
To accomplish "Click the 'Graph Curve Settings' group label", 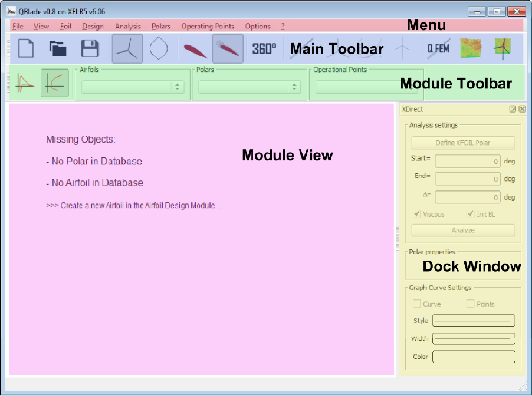I will click(x=440, y=288).
